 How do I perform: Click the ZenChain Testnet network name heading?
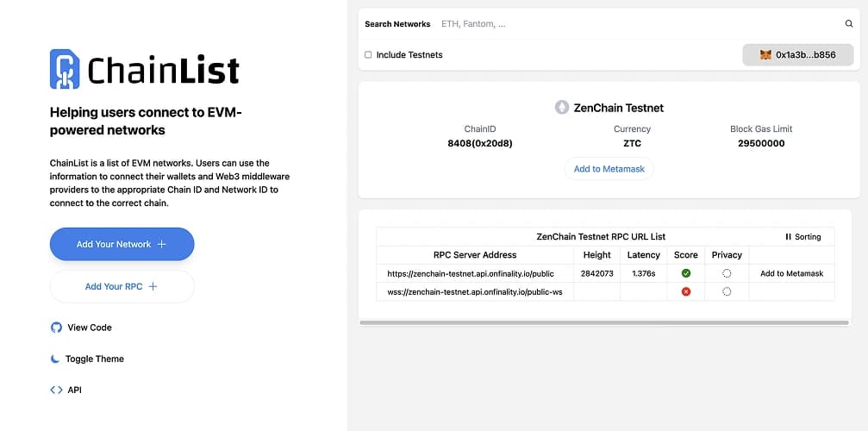[x=618, y=108]
